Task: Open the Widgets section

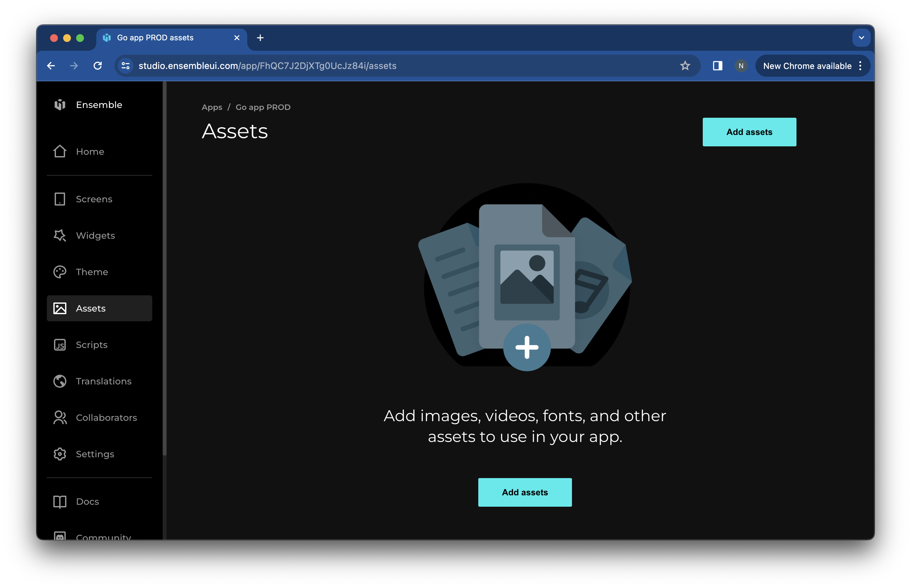Action: [x=95, y=235]
